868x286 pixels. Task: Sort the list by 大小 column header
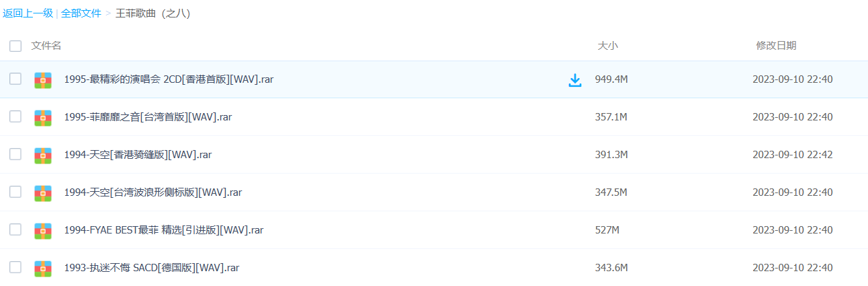point(608,46)
